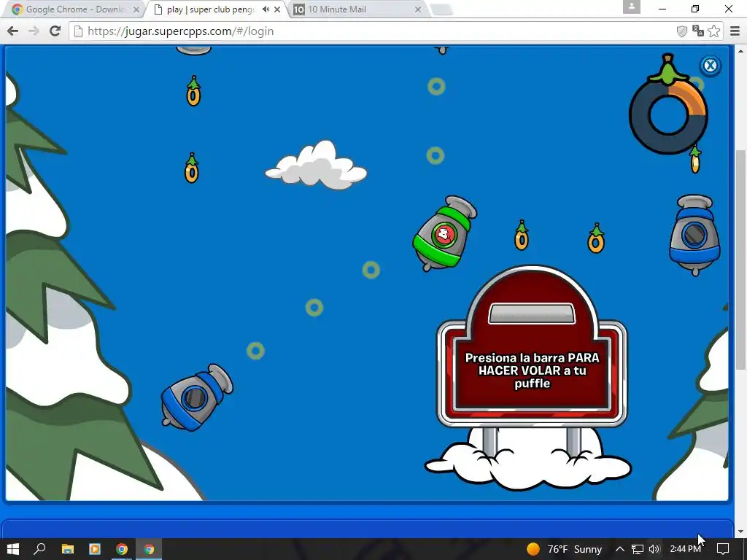The height and width of the screenshot is (560, 747).
Task: Click the blue cannon near the sign
Action: (x=694, y=234)
